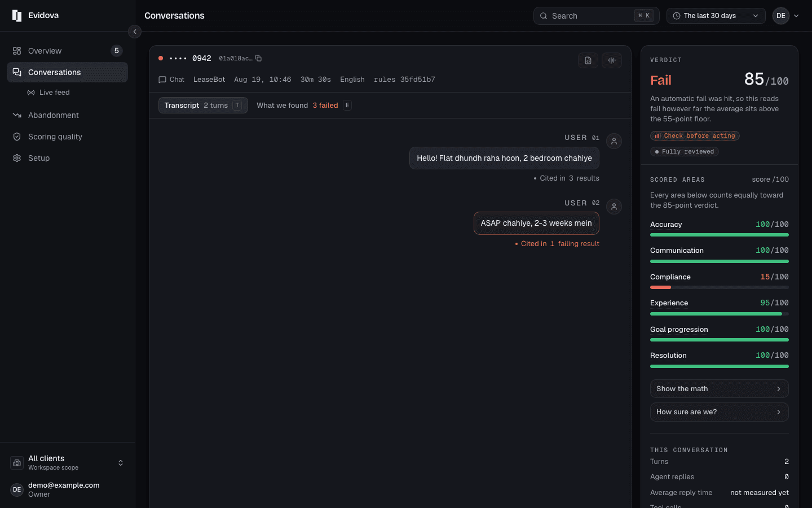Viewport: 812px width, 508px height.
Task: Expand Show the math
Action: (719, 389)
